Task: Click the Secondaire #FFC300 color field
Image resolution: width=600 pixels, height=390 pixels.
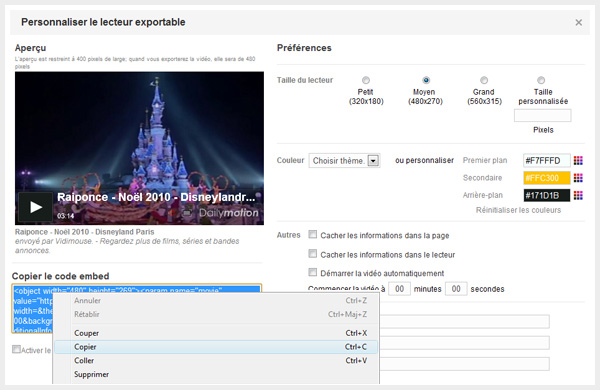Action: pos(546,178)
